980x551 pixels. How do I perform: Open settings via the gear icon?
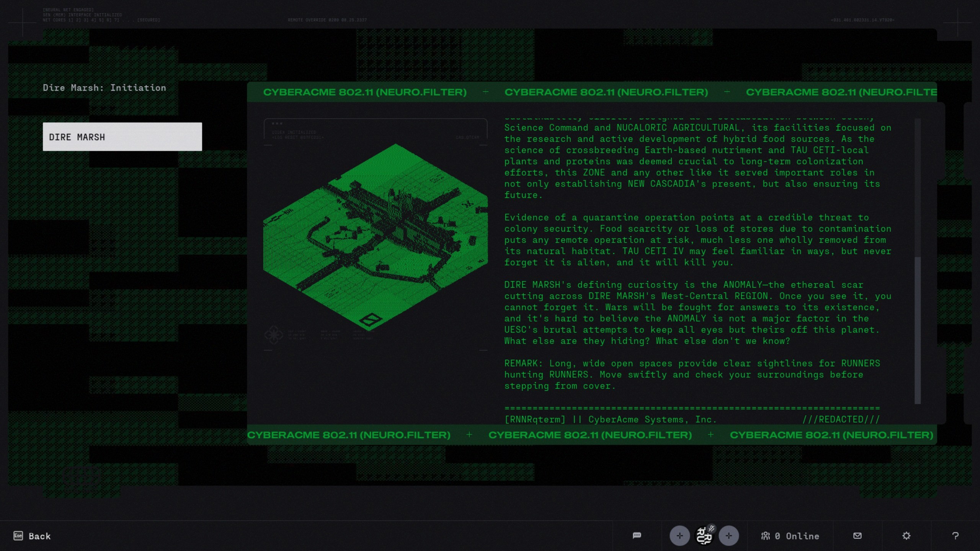pyautogui.click(x=906, y=536)
